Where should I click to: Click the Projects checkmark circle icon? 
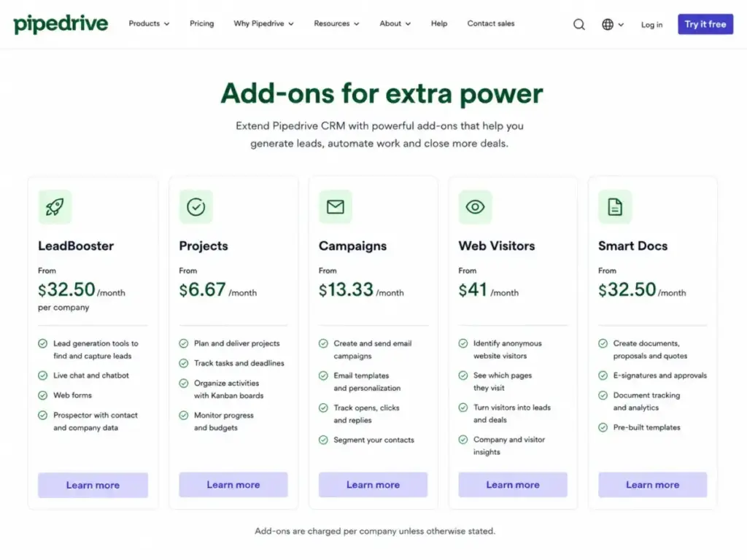click(x=196, y=206)
